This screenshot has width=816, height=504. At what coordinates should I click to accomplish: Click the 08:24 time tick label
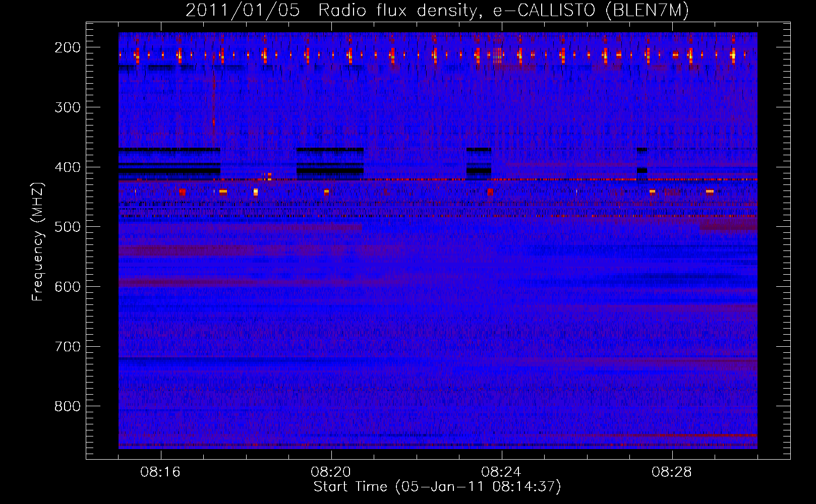501,472
